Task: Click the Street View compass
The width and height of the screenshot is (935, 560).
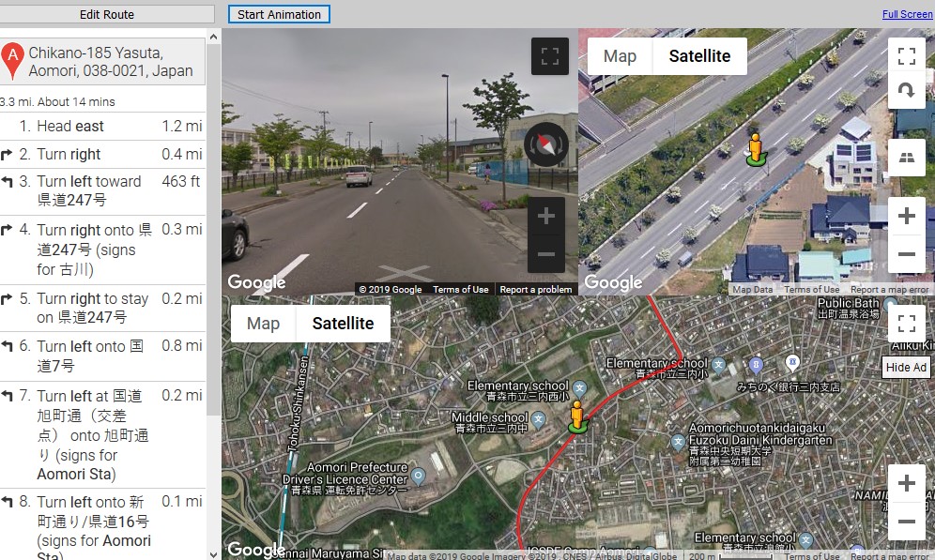Action: tap(545, 144)
